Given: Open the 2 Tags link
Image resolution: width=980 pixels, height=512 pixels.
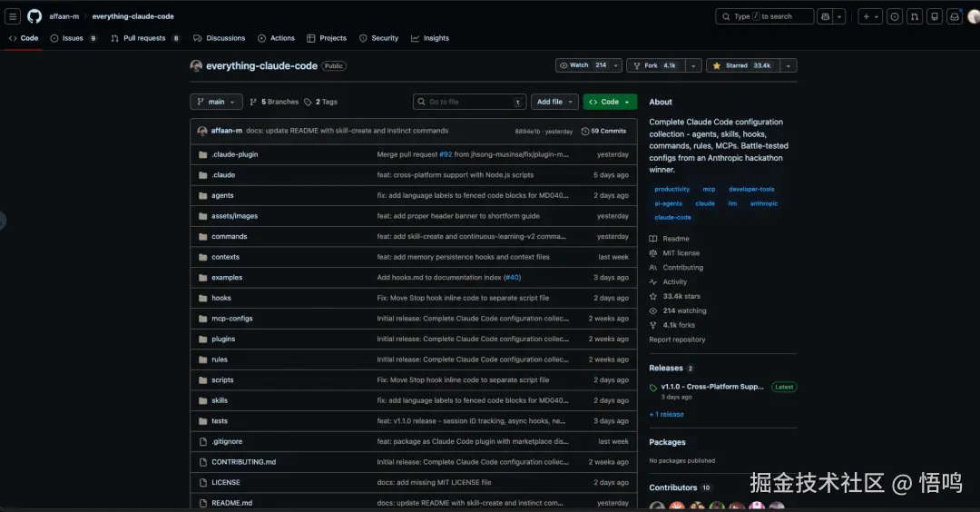Looking at the screenshot, I should [320, 102].
